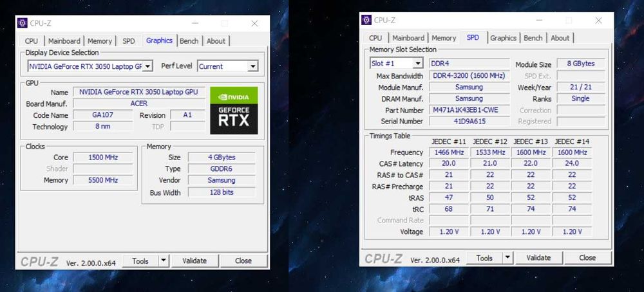Click the NVIDIA GeForce RTX logo

click(234, 111)
